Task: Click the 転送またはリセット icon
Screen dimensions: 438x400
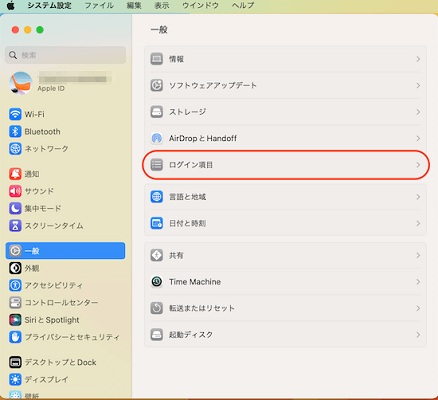Action: pos(157,308)
